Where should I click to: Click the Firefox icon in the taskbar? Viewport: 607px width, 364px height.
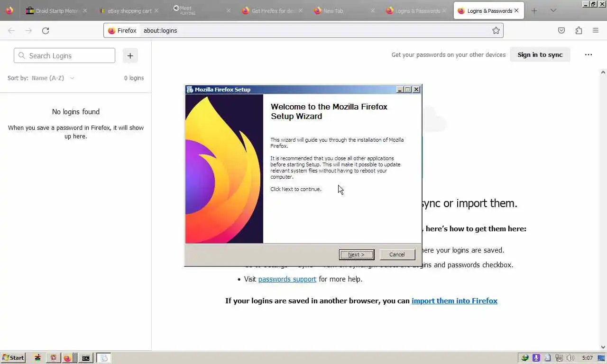click(x=67, y=358)
